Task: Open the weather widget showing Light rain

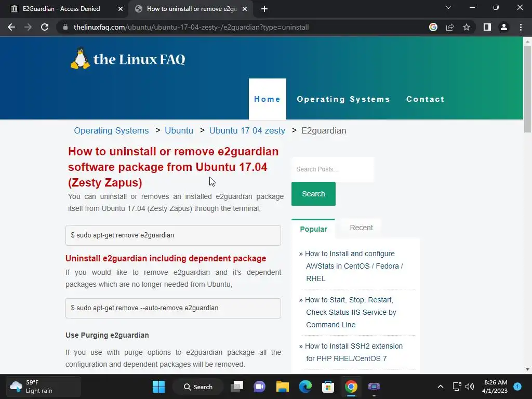Action: (x=44, y=387)
